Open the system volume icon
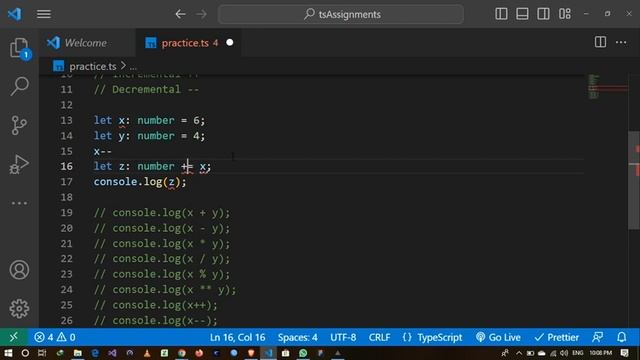Image resolution: width=640 pixels, height=360 pixels. click(564, 353)
